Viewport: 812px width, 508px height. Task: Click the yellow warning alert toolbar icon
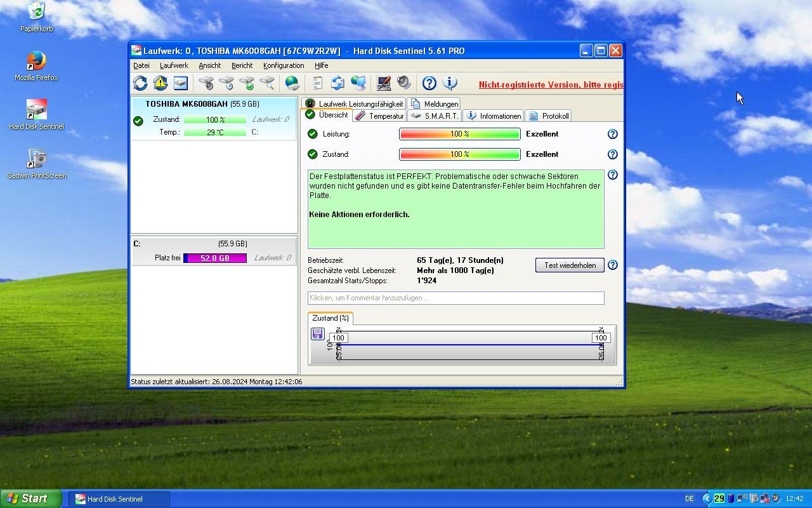coord(160,83)
